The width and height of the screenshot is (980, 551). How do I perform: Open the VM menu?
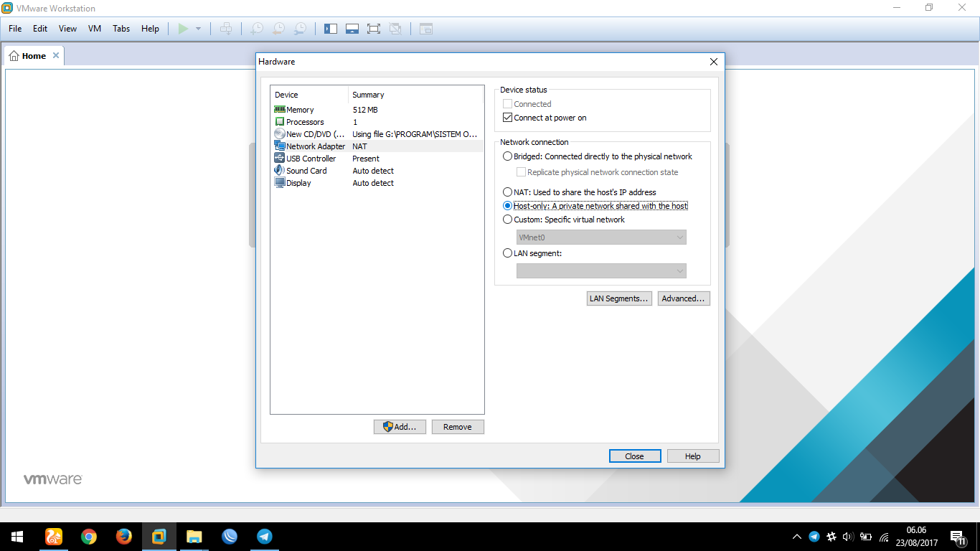pos(94,29)
